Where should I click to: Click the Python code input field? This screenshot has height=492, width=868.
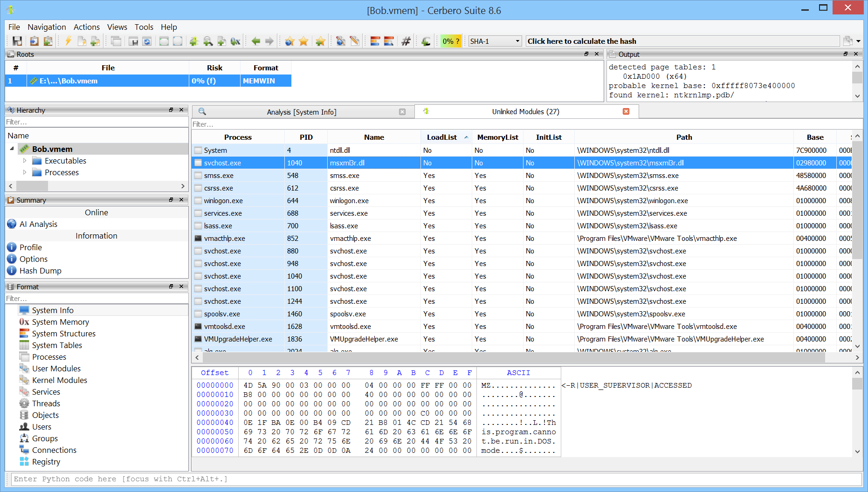click(x=434, y=479)
